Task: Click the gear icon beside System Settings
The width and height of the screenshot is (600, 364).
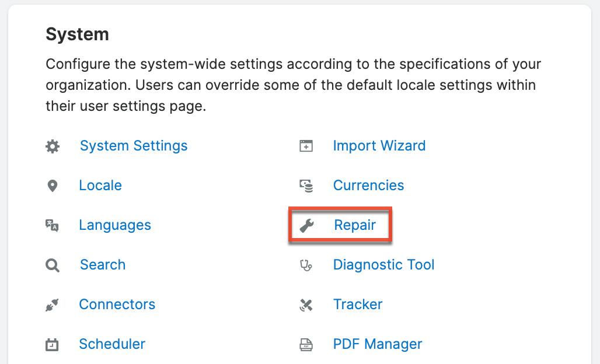Action: 52,146
